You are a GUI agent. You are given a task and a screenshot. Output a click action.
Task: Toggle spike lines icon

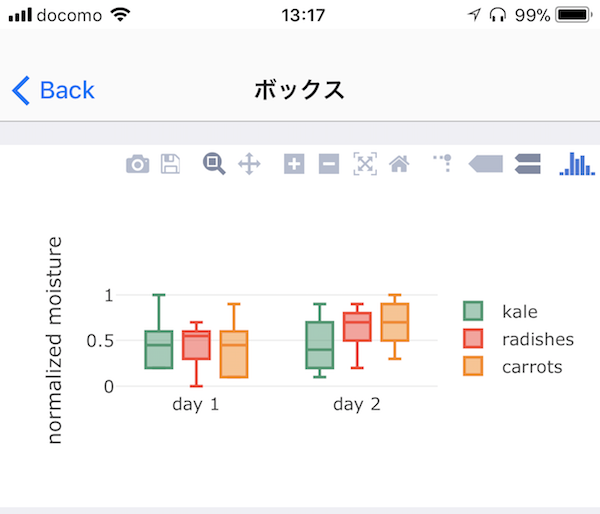(443, 163)
